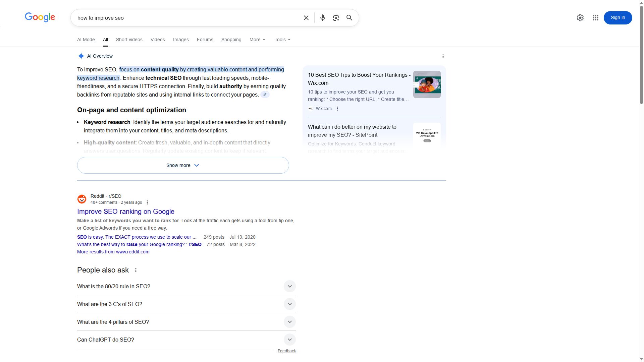The height and width of the screenshot is (362, 644).
Task: Click More results from www.reddit.com
Action: tap(113, 252)
